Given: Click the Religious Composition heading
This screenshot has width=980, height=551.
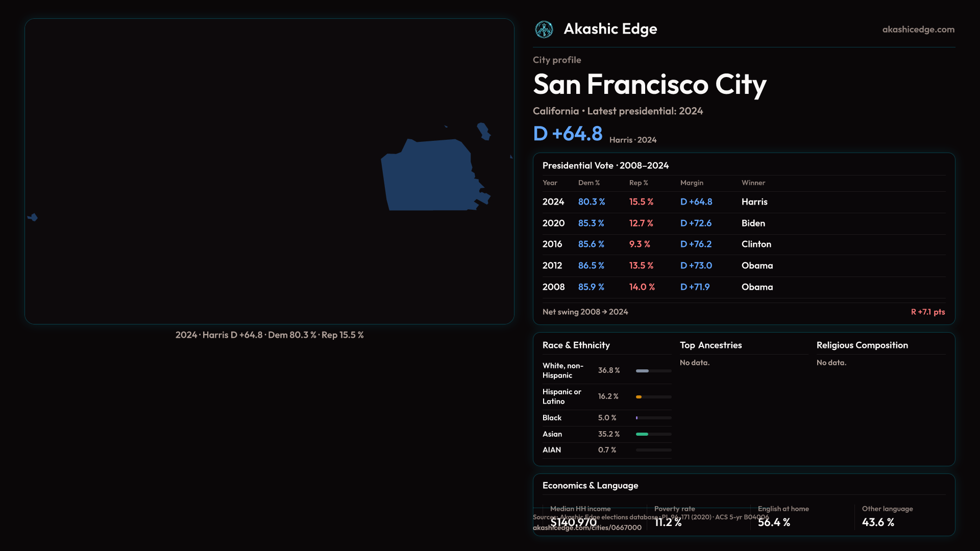Looking at the screenshot, I should coord(862,345).
